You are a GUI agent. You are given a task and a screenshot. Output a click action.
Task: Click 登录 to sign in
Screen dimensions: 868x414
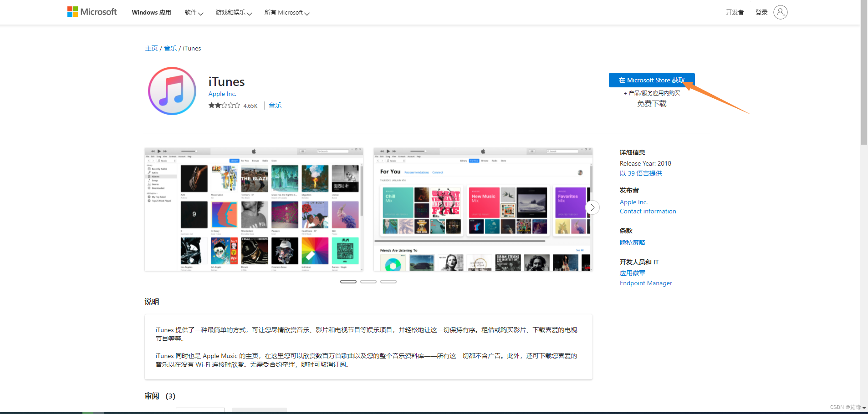click(761, 13)
